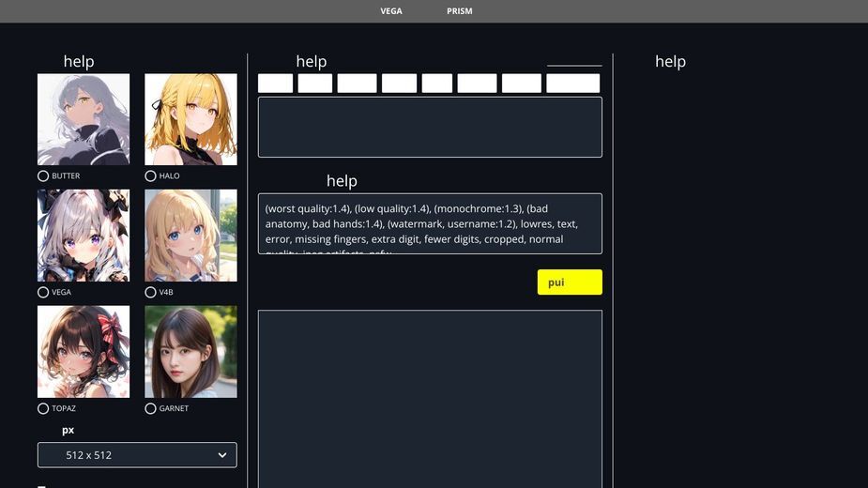Select the BUTTER model radio button
The image size is (868, 488).
tap(43, 176)
